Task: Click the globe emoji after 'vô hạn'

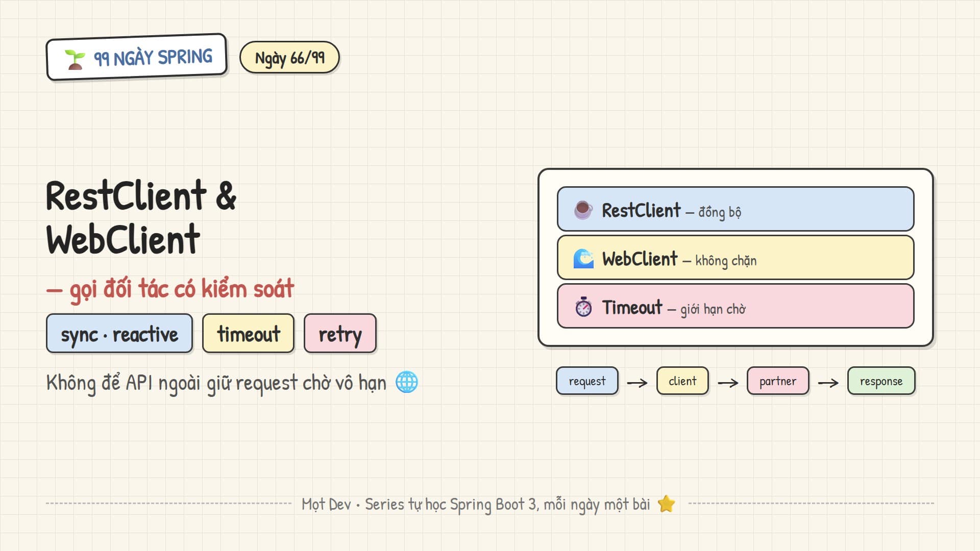Action: 407,382
